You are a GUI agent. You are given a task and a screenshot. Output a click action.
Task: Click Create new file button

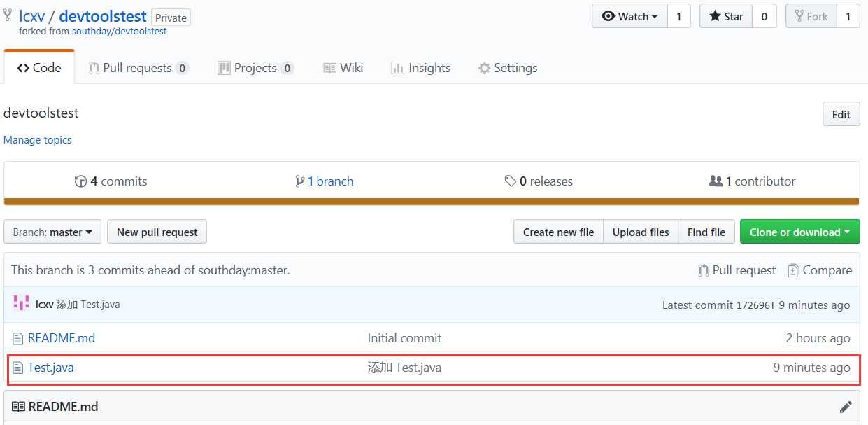558,232
